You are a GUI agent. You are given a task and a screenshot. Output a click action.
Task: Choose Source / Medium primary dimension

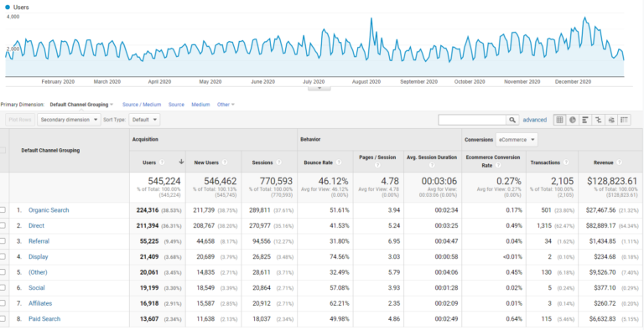pyautogui.click(x=142, y=105)
